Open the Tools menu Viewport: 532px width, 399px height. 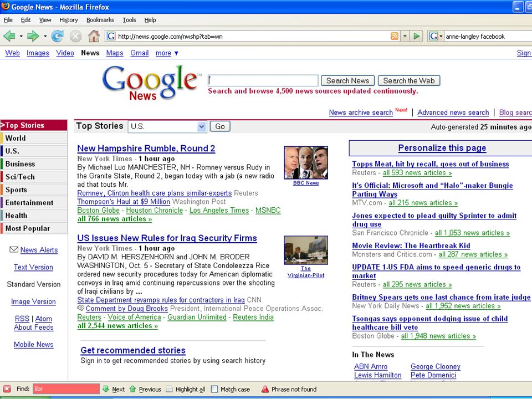pos(129,20)
